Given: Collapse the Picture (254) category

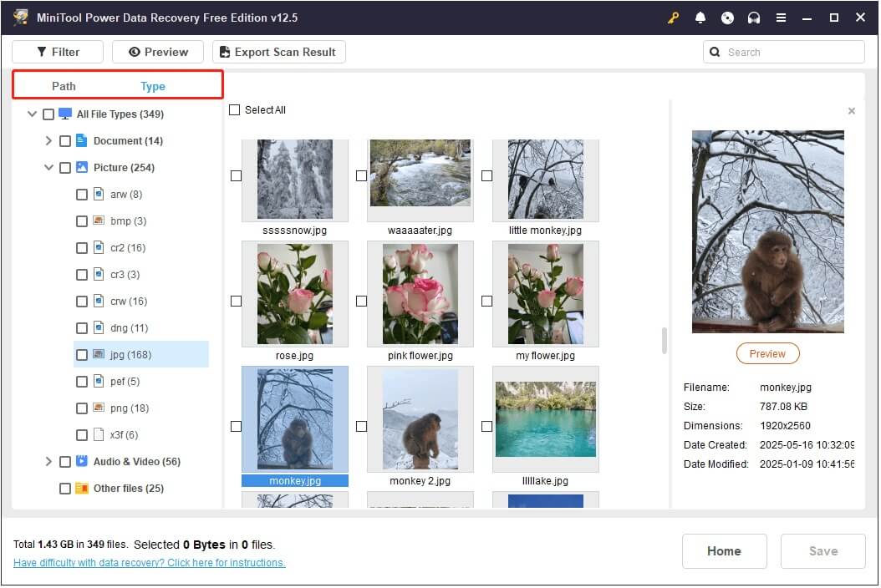Looking at the screenshot, I should click(x=48, y=168).
